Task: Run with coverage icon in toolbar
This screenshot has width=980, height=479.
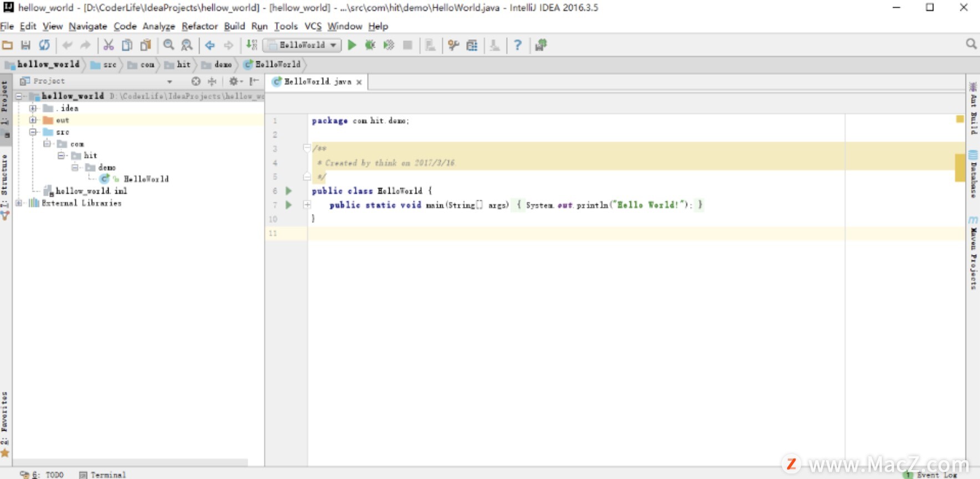Action: (389, 45)
